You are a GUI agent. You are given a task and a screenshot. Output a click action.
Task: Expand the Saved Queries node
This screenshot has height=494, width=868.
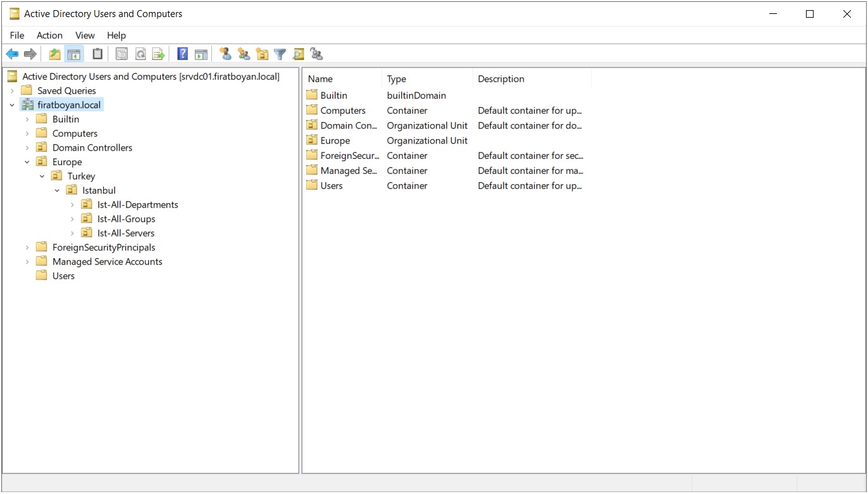tap(12, 90)
